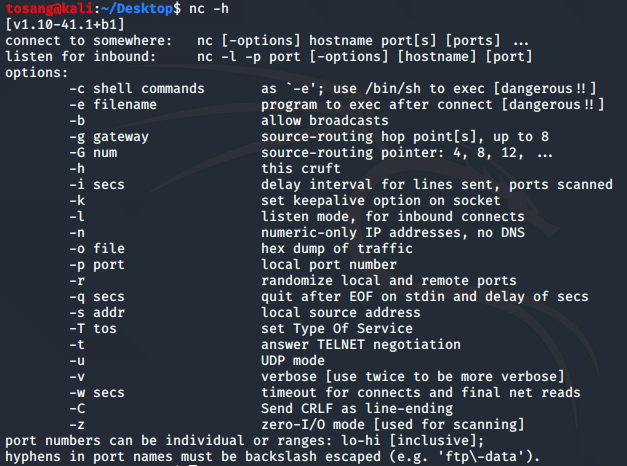Image resolution: width=627 pixels, height=466 pixels.
Task: Click the 'listen for inbound' usage line
Action: click(x=269, y=57)
